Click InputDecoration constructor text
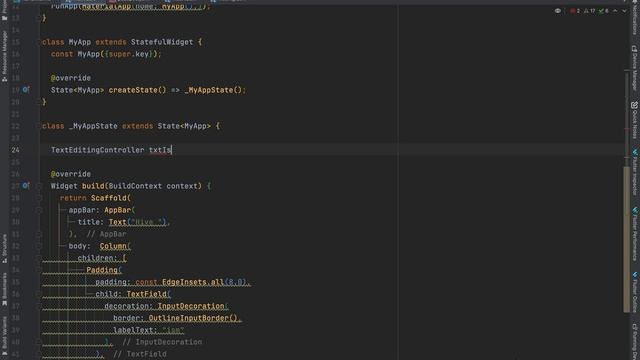The height and width of the screenshot is (360, 640). coord(191,306)
